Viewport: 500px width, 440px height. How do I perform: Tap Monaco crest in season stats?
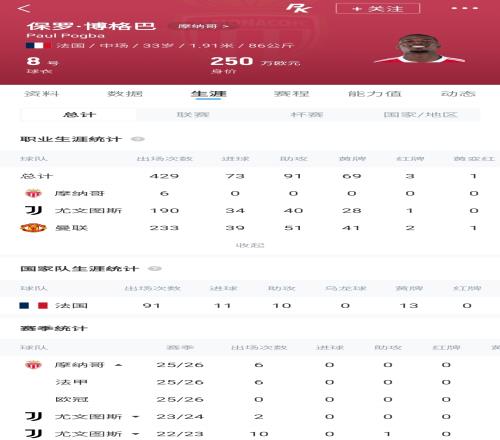pyautogui.click(x=33, y=365)
